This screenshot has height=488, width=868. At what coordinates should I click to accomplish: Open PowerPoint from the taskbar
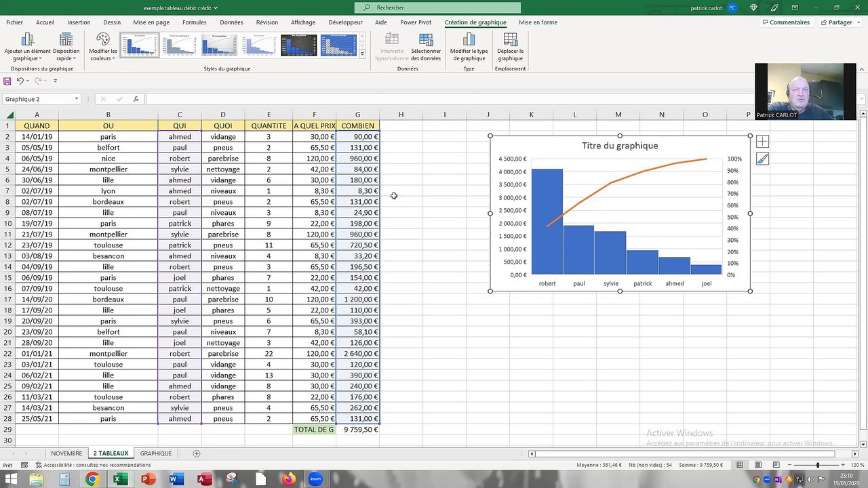click(147, 479)
